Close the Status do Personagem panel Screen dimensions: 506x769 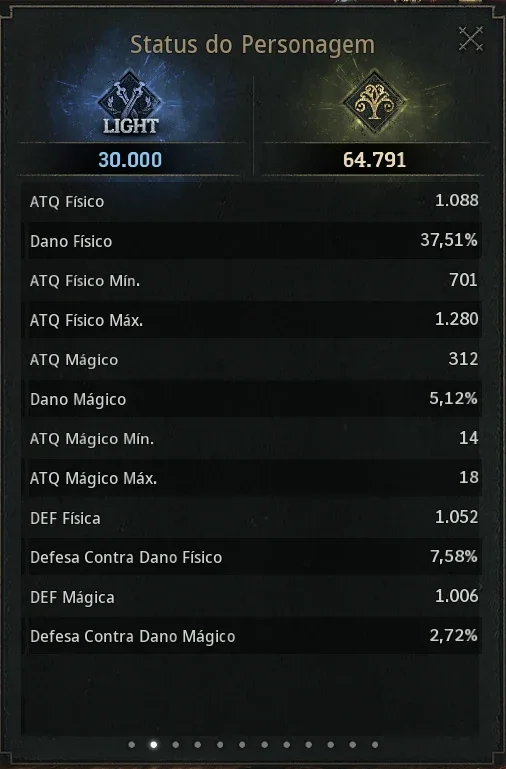click(471, 39)
